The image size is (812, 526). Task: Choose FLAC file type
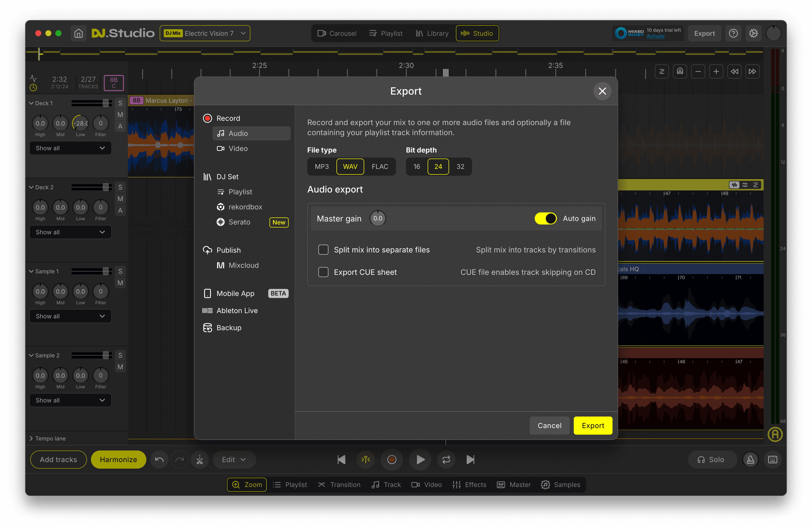coord(380,166)
